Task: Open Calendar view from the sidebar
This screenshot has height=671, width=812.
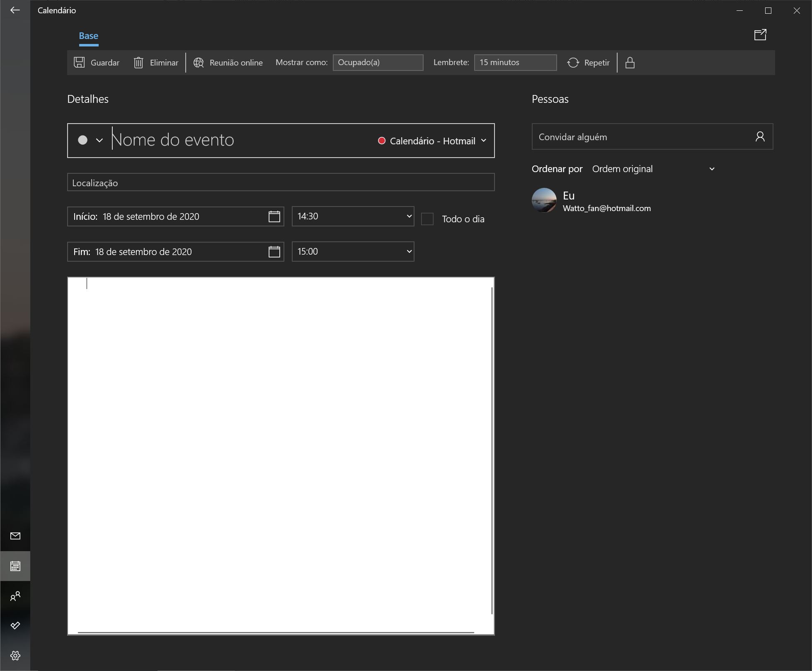Action: pos(15,566)
